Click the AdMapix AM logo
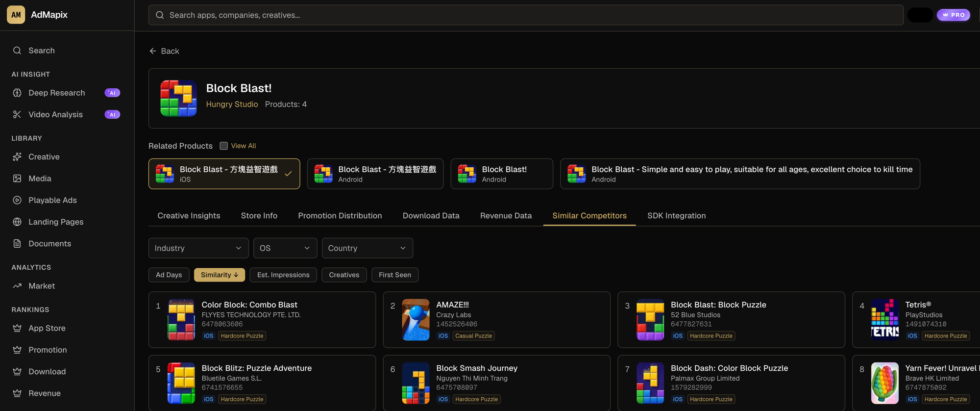 coord(16,15)
